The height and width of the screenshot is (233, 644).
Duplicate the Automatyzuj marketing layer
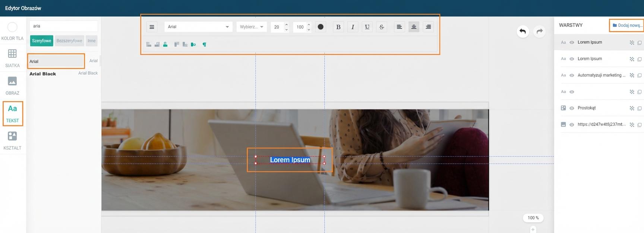(640, 75)
